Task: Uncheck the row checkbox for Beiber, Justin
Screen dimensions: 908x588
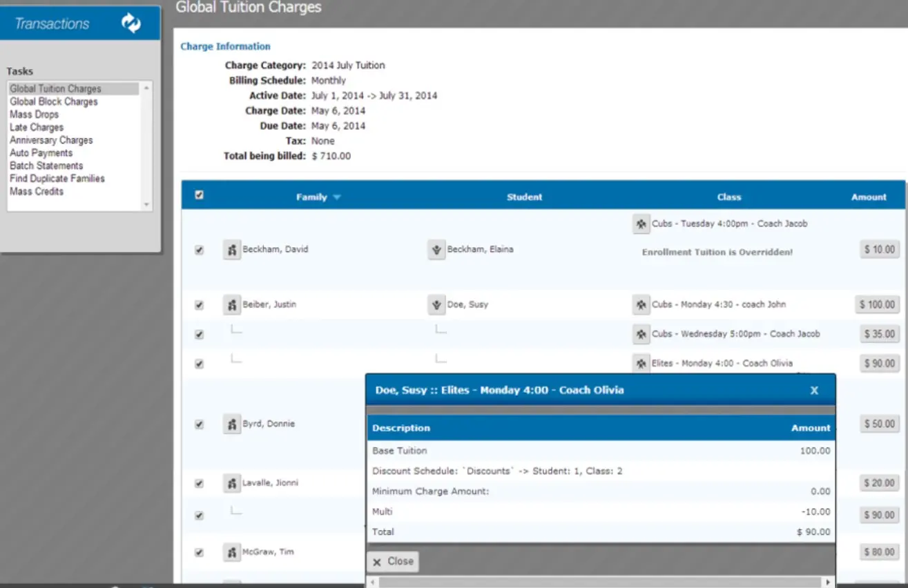Action: click(x=199, y=304)
